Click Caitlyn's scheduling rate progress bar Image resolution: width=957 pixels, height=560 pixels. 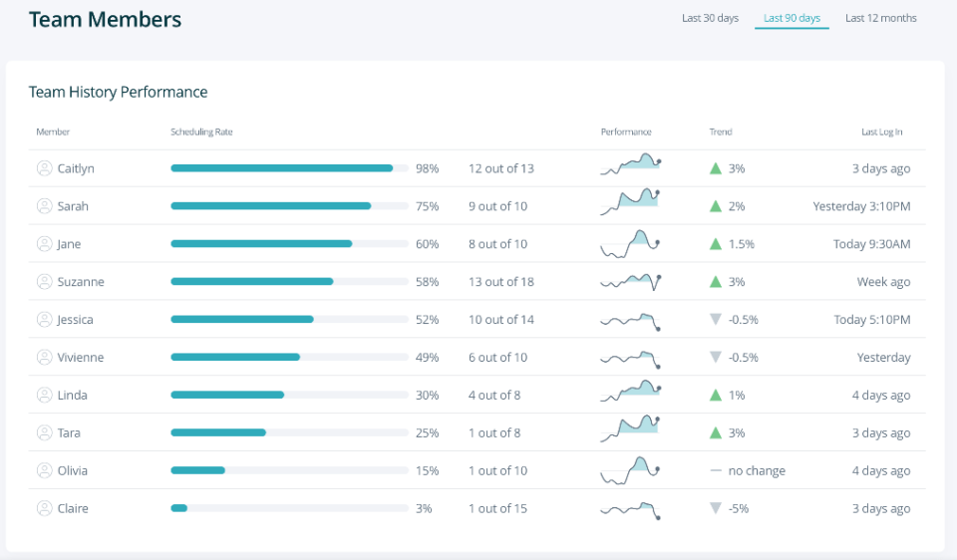point(289,168)
